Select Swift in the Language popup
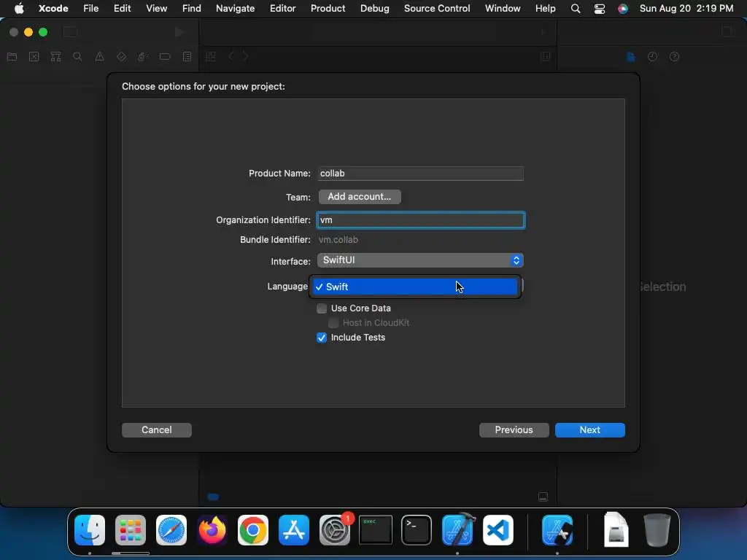Image resolution: width=747 pixels, height=560 pixels. pyautogui.click(x=414, y=287)
